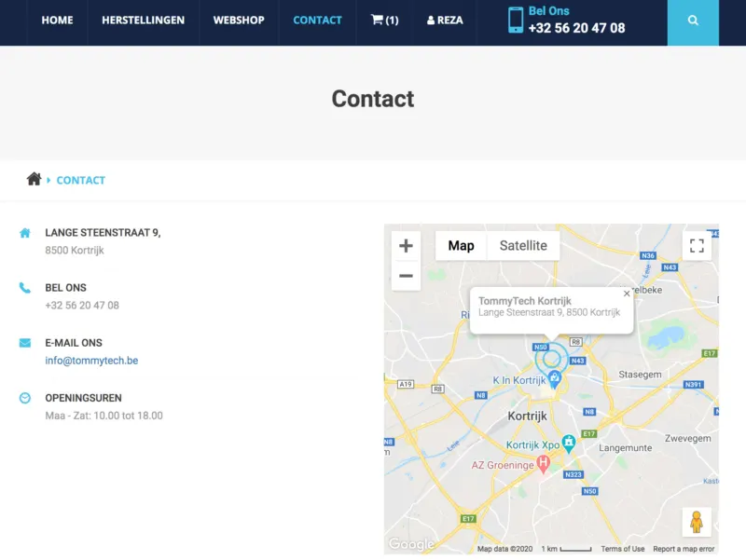Click the Bel Ons phone number in the contact list

[x=82, y=306]
